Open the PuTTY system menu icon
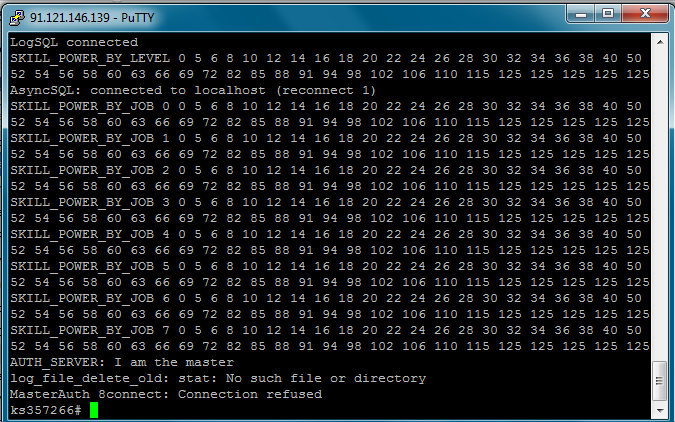The width and height of the screenshot is (675, 422). pyautogui.click(x=16, y=17)
